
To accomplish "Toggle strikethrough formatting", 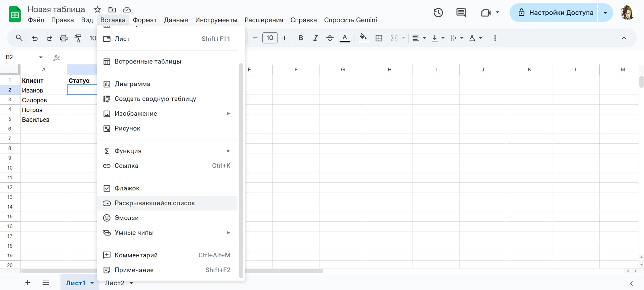I will pyautogui.click(x=330, y=38).
